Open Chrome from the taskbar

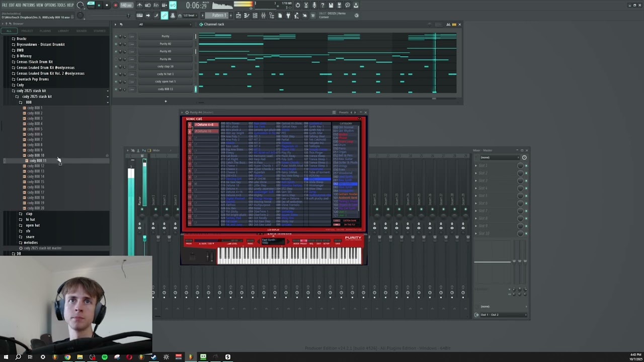click(67, 357)
